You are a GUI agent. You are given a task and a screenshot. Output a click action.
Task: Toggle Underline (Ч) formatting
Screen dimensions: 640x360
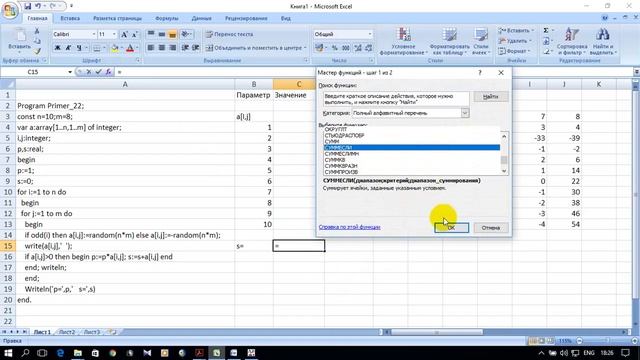coord(79,48)
